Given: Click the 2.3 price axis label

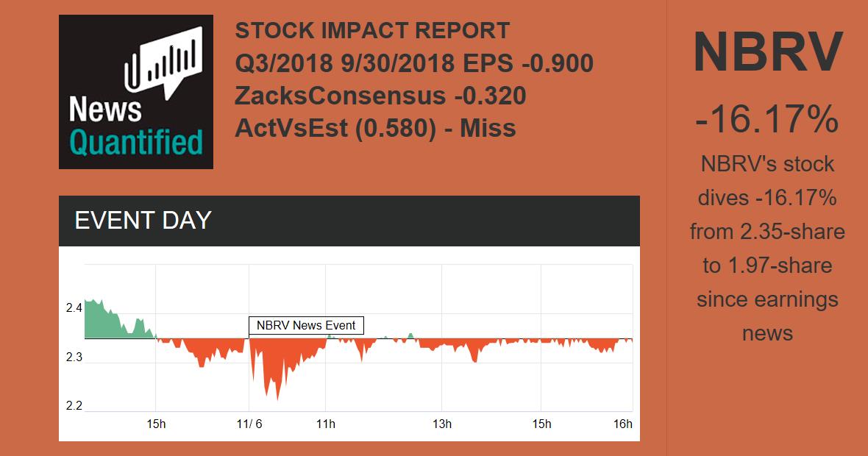Looking at the screenshot, I should (x=74, y=357).
